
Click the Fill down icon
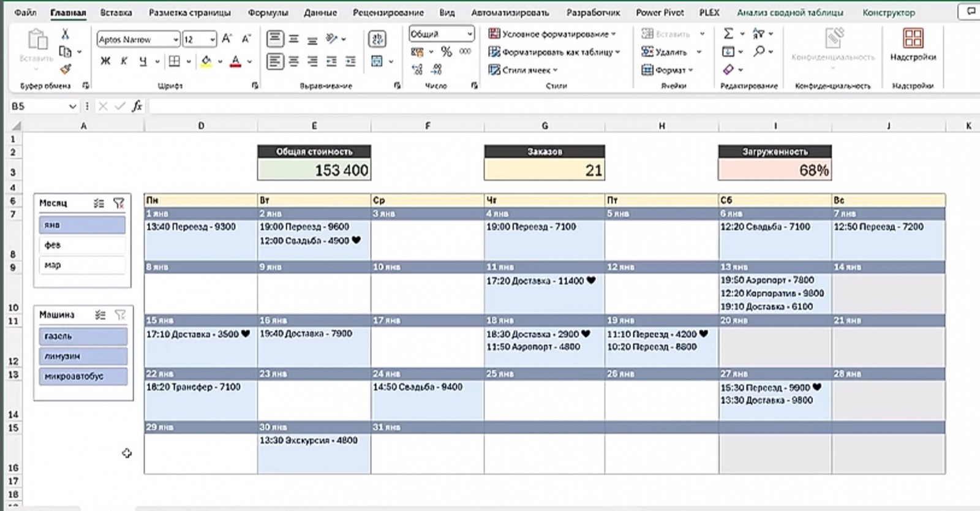click(728, 51)
